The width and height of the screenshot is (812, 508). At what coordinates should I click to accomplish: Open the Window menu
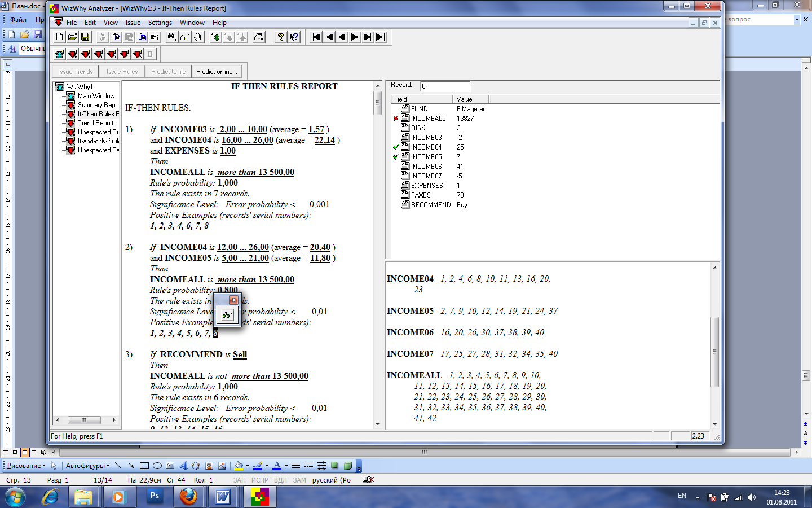[192, 23]
